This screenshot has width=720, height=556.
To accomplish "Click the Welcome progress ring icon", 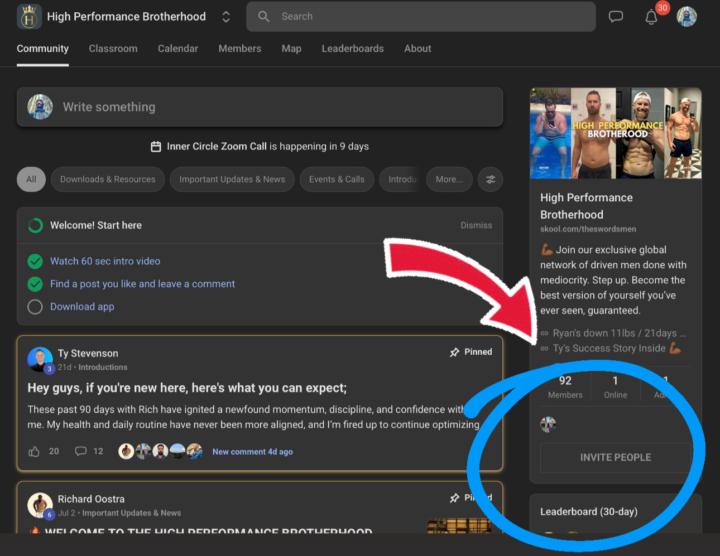I will (x=35, y=225).
